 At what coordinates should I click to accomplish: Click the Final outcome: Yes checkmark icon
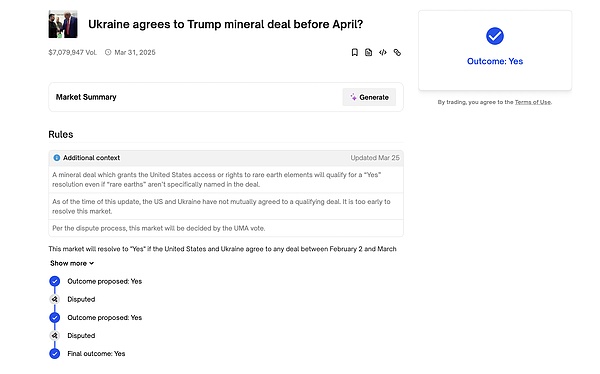click(x=55, y=354)
